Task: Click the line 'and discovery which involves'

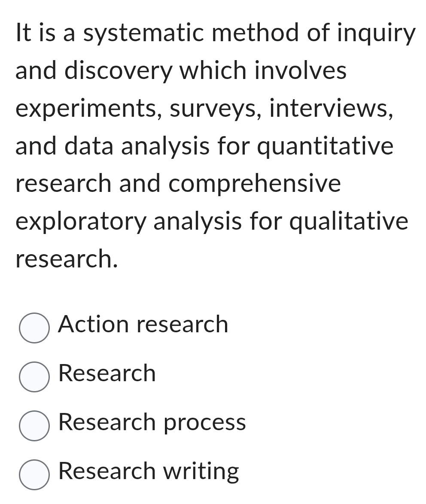Action: tap(180, 71)
